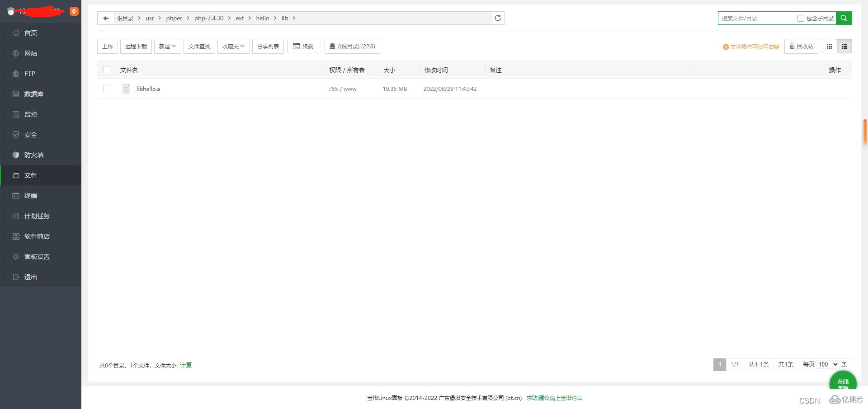Image resolution: width=868 pixels, height=409 pixels.
Task: Tick the select-all checkbox in header
Action: (107, 70)
